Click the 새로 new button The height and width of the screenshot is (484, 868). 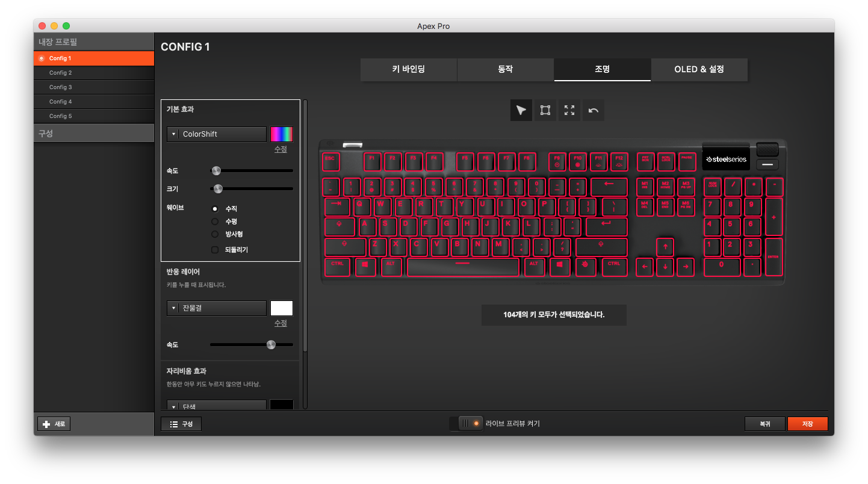click(54, 424)
